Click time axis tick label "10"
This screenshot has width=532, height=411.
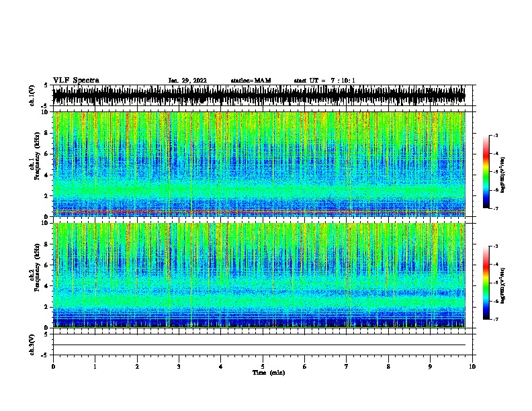[472, 367]
